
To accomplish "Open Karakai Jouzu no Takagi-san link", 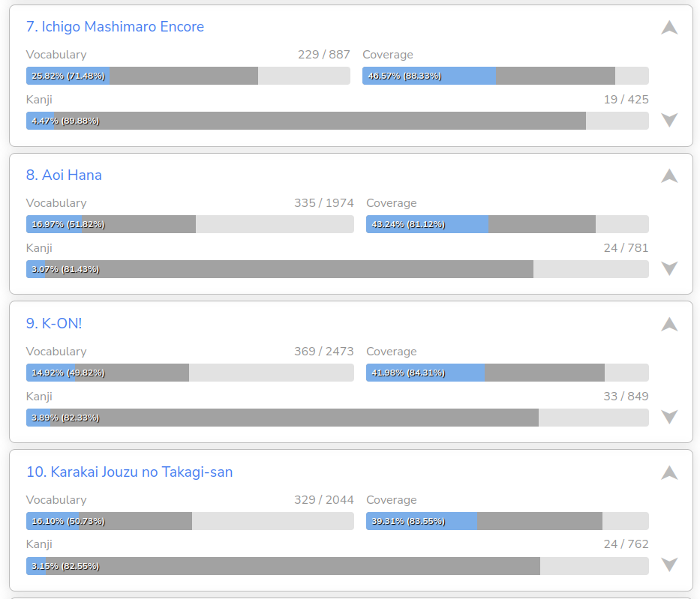I will (129, 472).
